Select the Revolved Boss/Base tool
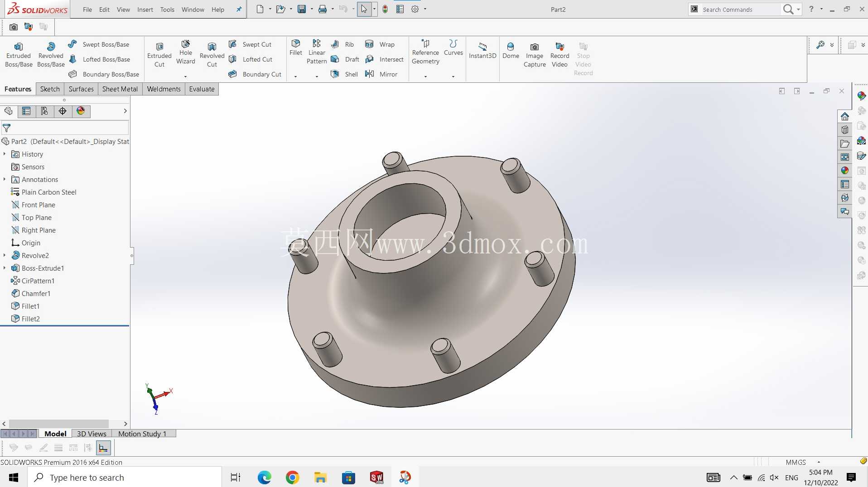Image resolution: width=868 pixels, height=487 pixels. pos(51,55)
